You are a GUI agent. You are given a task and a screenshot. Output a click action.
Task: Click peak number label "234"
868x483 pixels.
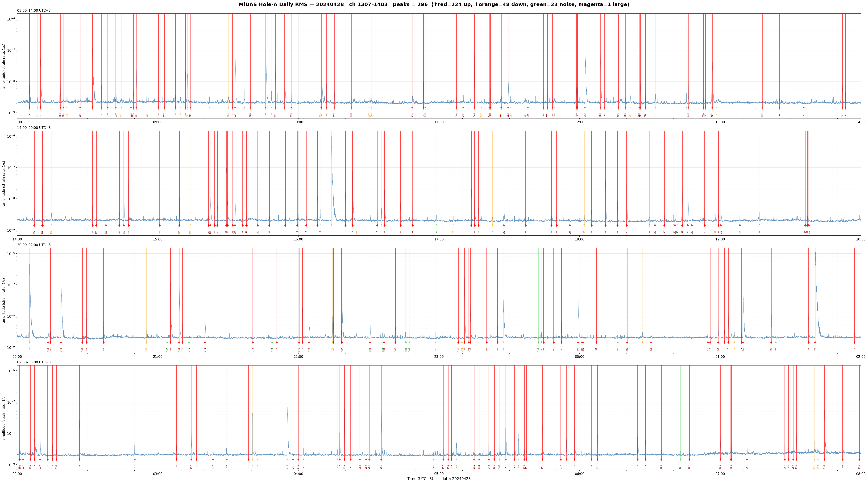[x=79, y=467]
